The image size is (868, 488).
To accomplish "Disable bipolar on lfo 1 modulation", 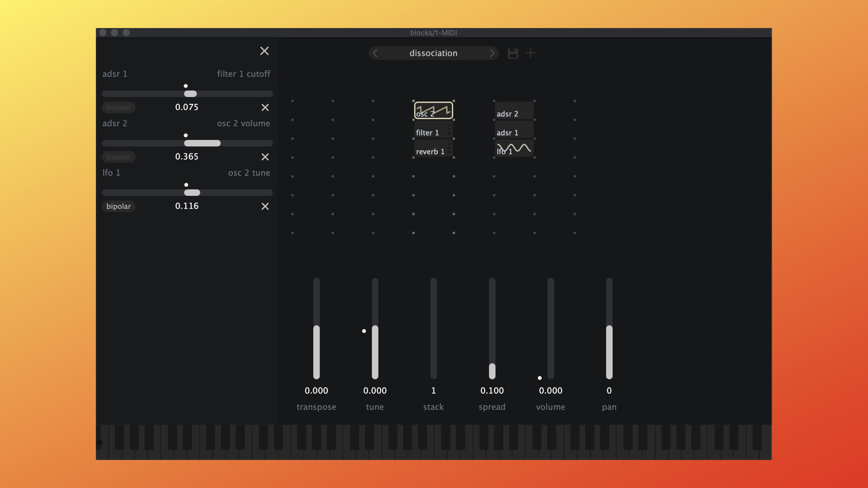I will point(118,206).
